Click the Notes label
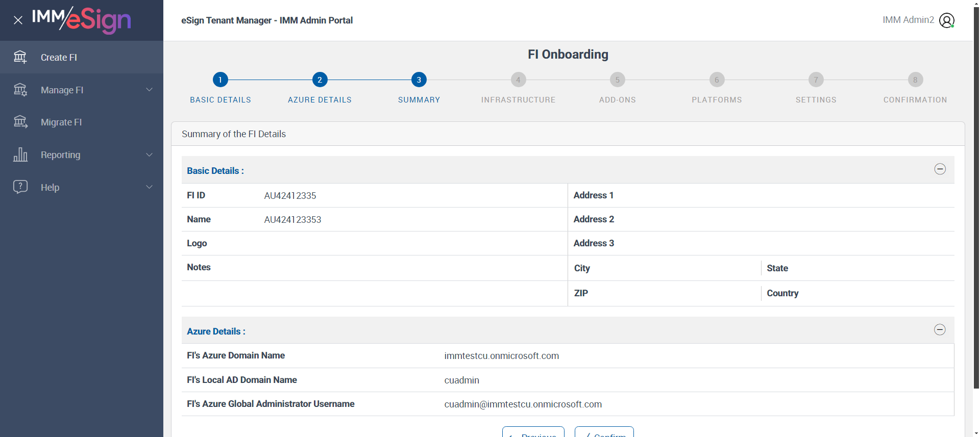 (x=199, y=267)
